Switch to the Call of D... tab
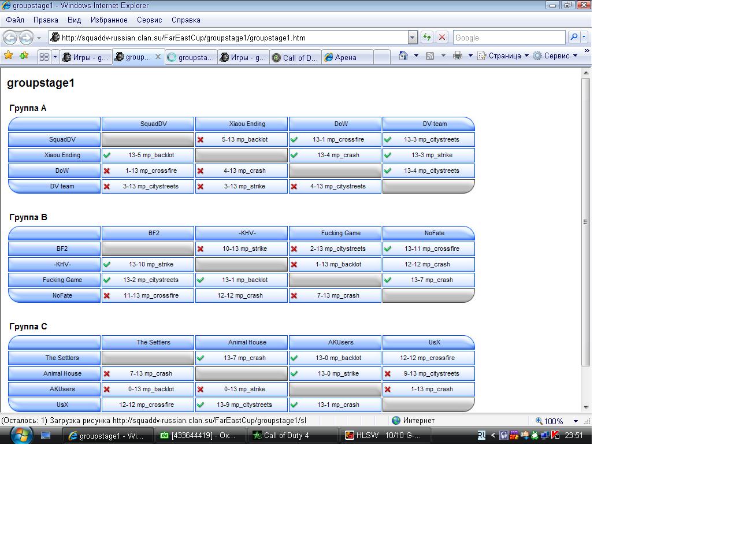 pos(295,57)
